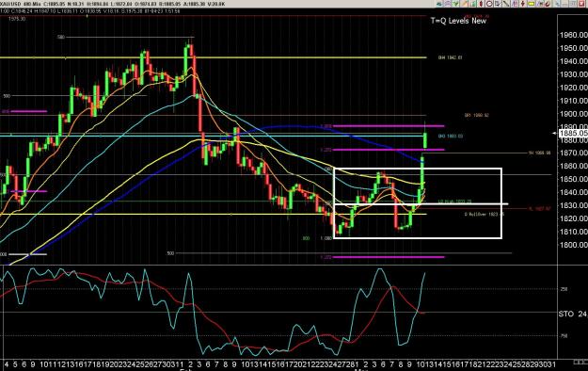588x371 pixels.
Task: Click the red circular clock icon in toolbar
Action: (489, 4)
